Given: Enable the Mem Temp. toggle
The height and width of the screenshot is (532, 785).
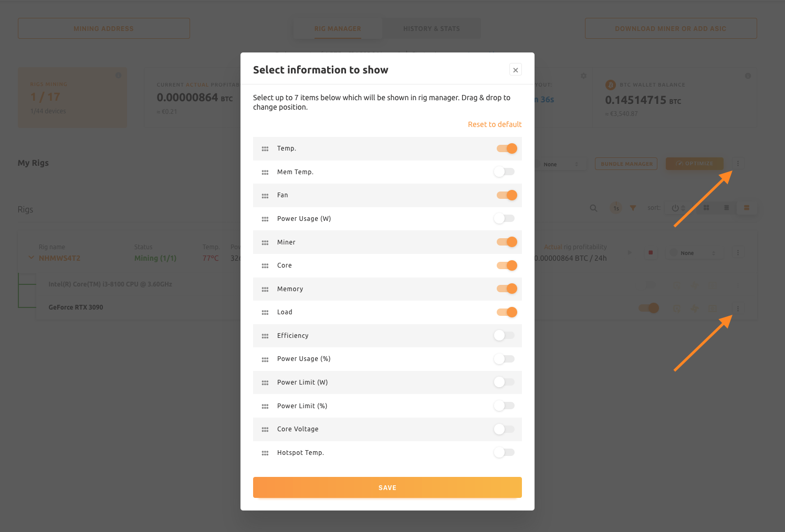Looking at the screenshot, I should pos(504,172).
